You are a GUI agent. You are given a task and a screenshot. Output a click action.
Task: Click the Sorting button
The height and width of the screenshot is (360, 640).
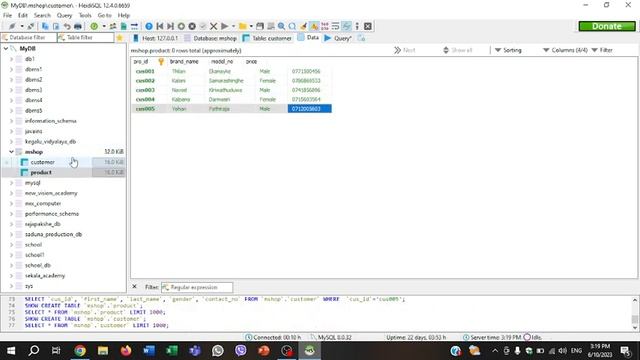click(x=508, y=50)
